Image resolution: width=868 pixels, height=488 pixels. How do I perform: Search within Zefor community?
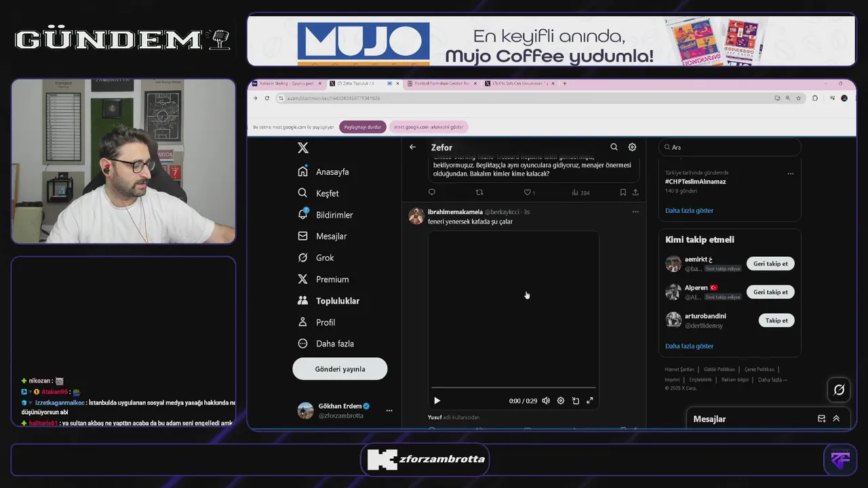click(x=614, y=147)
